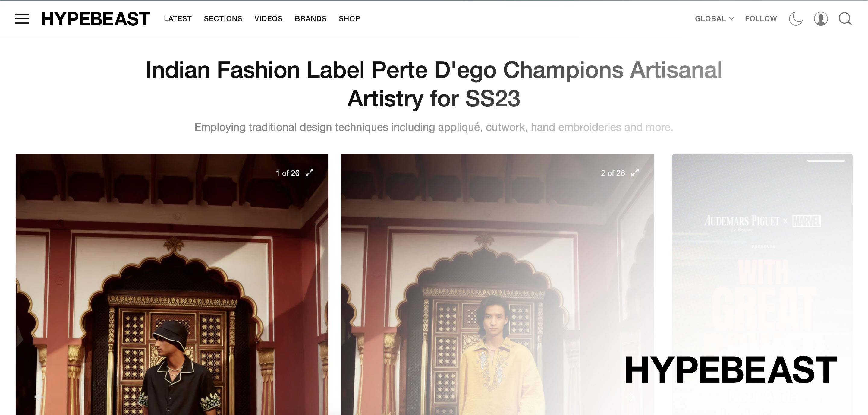Viewport: 868px width, 415px height.
Task: Open search with magnifying glass icon
Action: click(x=845, y=19)
